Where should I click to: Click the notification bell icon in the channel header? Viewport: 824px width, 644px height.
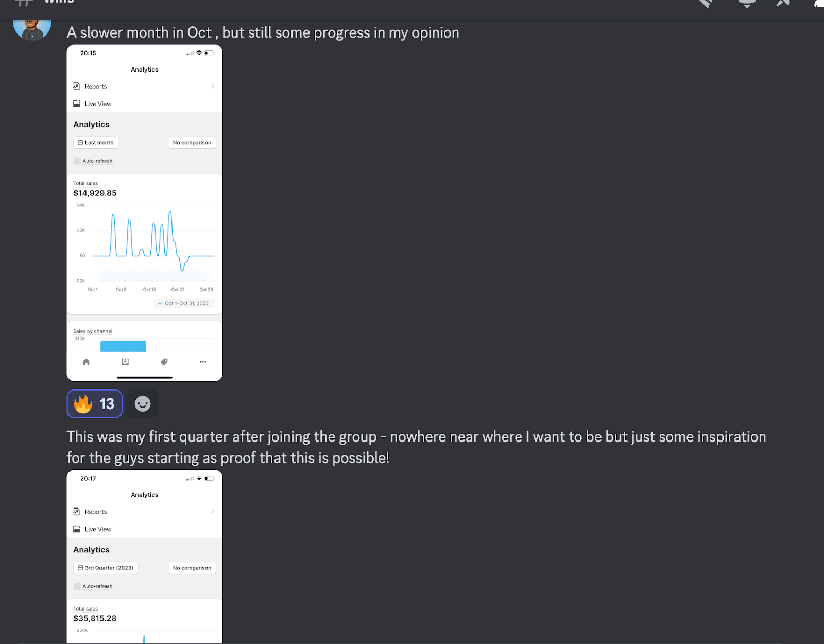[x=747, y=3]
